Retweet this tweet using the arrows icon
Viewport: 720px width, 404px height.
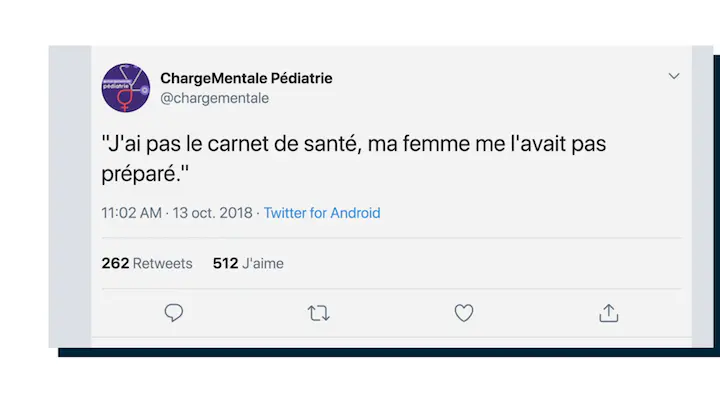pyautogui.click(x=319, y=313)
